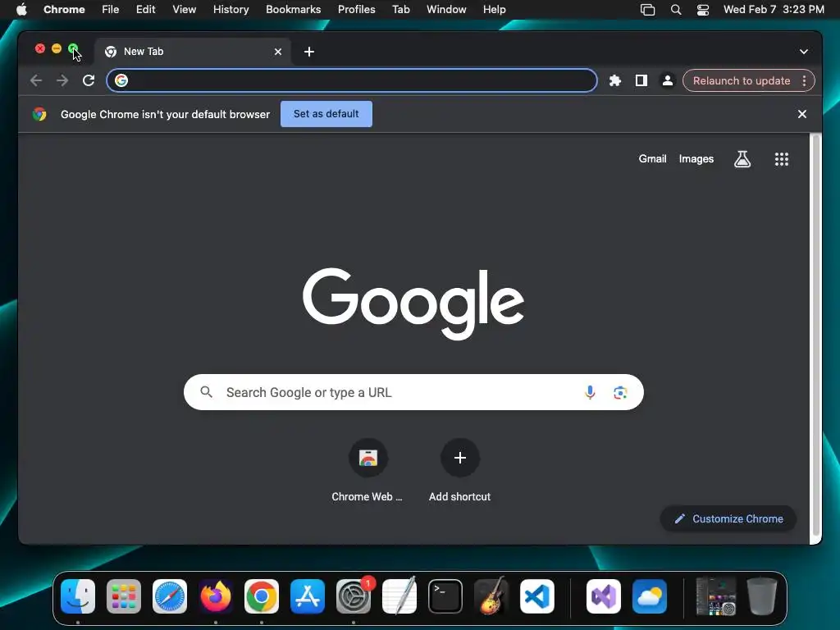Open Spotlight search in menu bar

(676, 10)
